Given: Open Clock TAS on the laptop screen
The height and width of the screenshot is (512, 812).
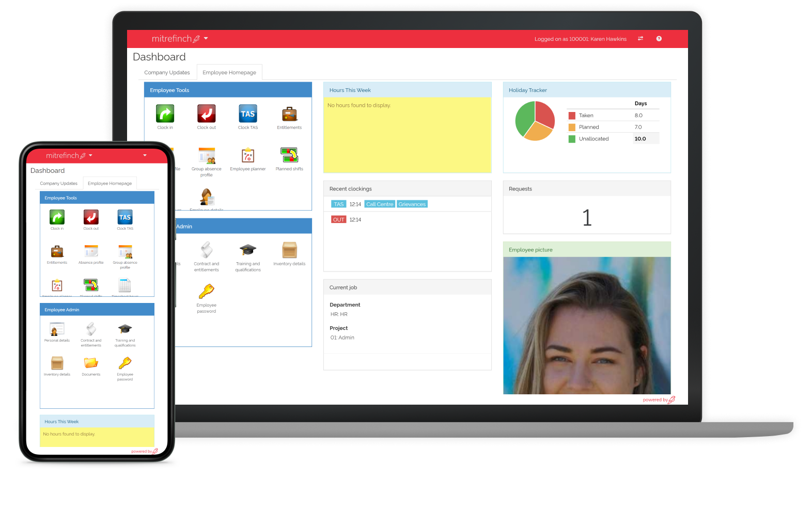Looking at the screenshot, I should (248, 114).
